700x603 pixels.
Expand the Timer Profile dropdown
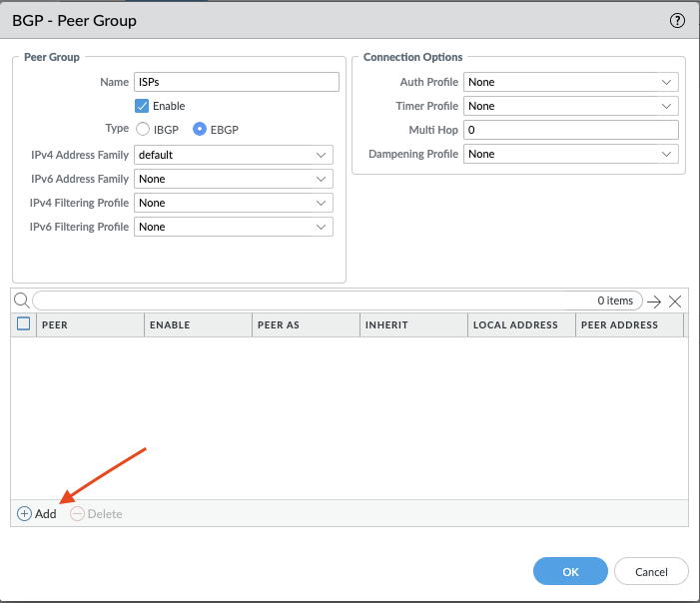[x=571, y=106]
